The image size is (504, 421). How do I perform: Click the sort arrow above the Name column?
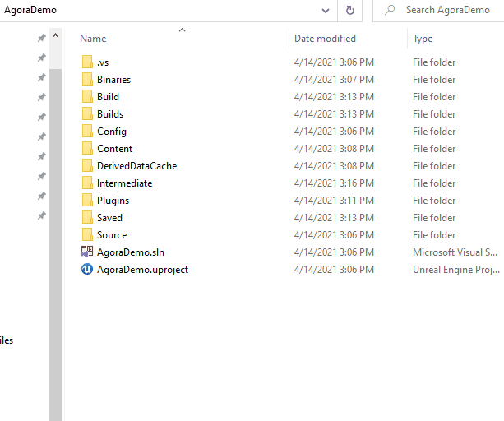click(183, 30)
